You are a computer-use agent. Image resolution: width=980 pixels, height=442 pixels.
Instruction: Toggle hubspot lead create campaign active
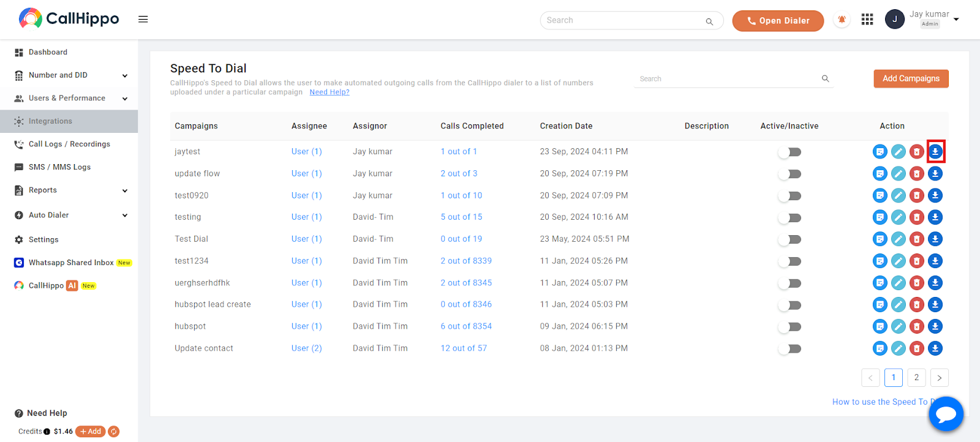(x=790, y=305)
